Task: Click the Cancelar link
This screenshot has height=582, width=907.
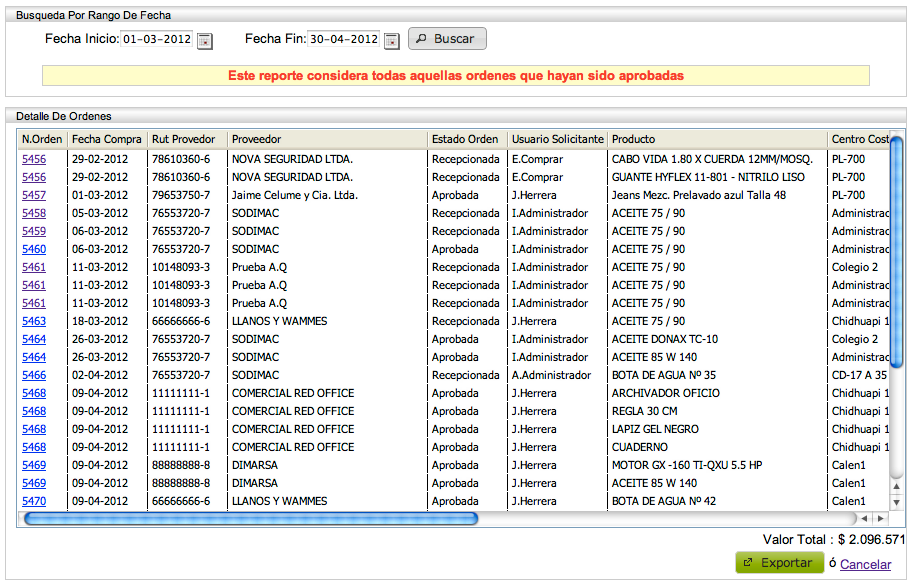Action: 865,563
